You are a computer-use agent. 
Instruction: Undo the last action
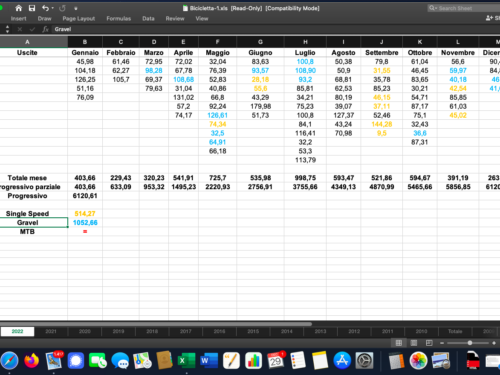coord(45,8)
